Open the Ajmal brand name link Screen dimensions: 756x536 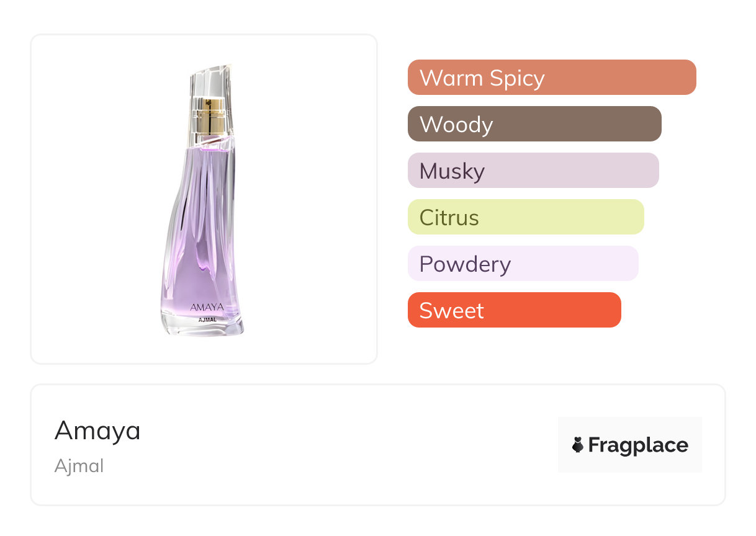coord(79,466)
